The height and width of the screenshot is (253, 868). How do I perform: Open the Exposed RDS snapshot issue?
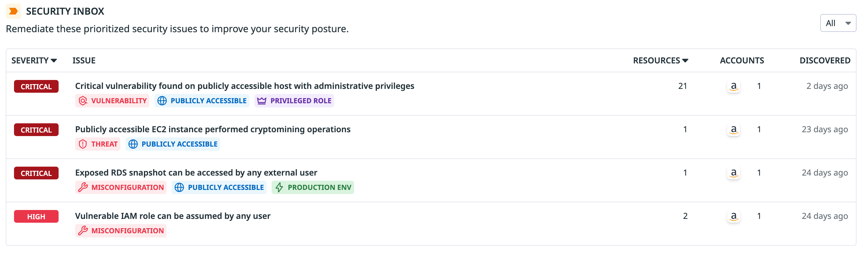click(196, 173)
